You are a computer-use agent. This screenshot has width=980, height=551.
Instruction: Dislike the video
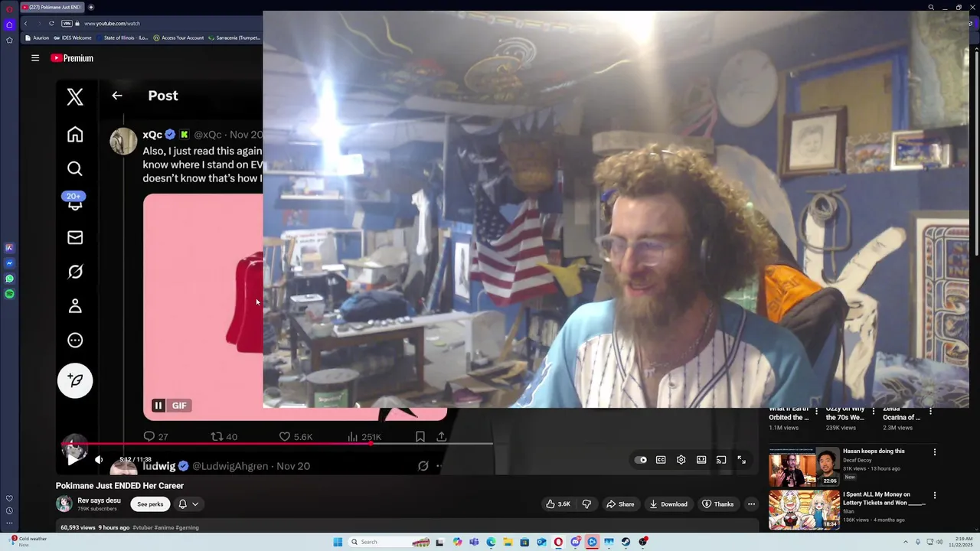(586, 504)
